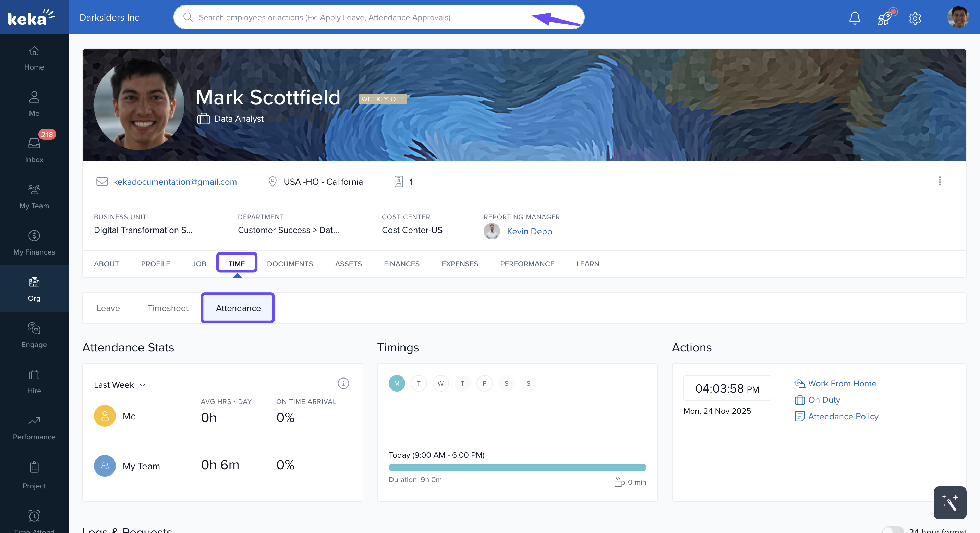Click the attendance stats info icon
Screen dimensions: 980x533
tap(343, 383)
